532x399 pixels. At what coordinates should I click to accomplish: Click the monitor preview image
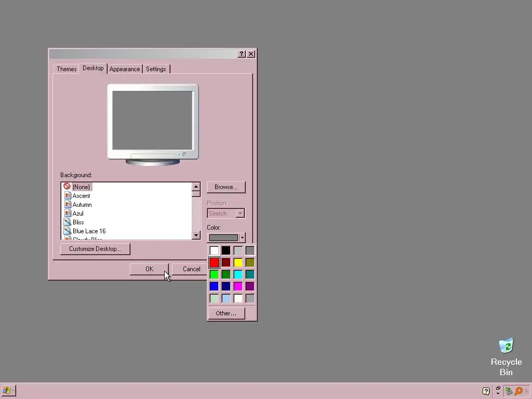coord(153,125)
